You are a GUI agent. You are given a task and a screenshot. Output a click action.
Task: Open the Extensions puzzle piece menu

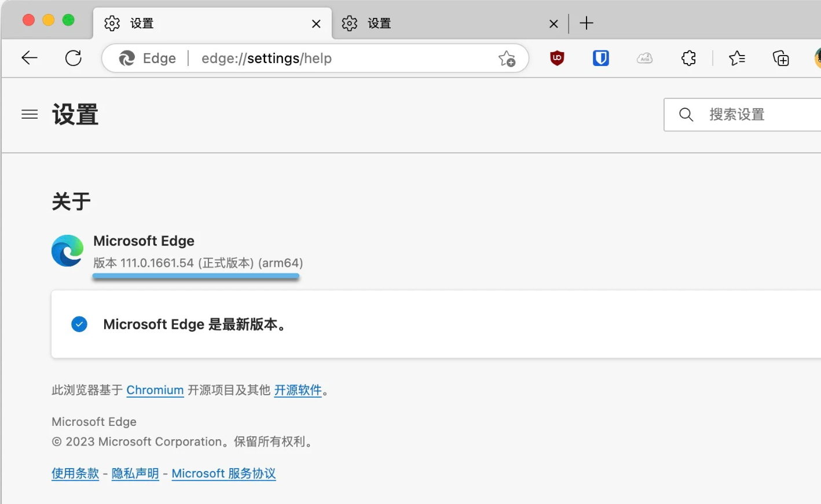click(688, 58)
